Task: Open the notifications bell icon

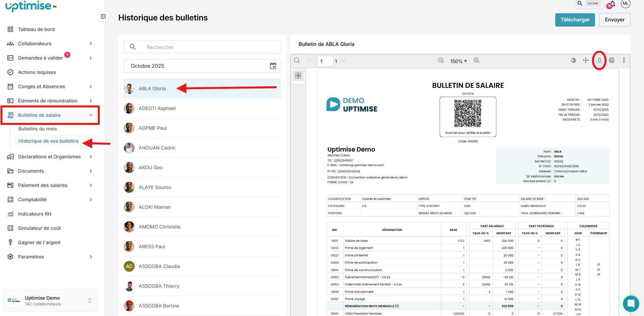Action: click(x=612, y=4)
